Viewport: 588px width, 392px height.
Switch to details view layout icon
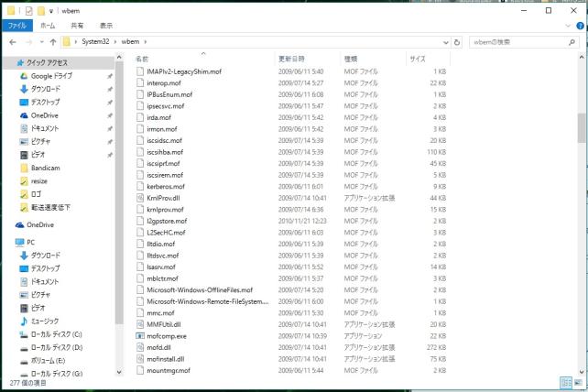[566, 383]
